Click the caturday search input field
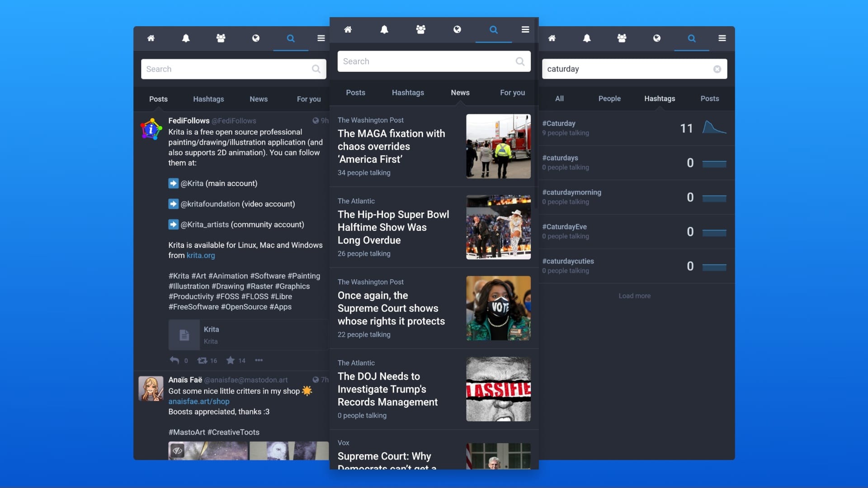The image size is (868, 488). click(634, 69)
